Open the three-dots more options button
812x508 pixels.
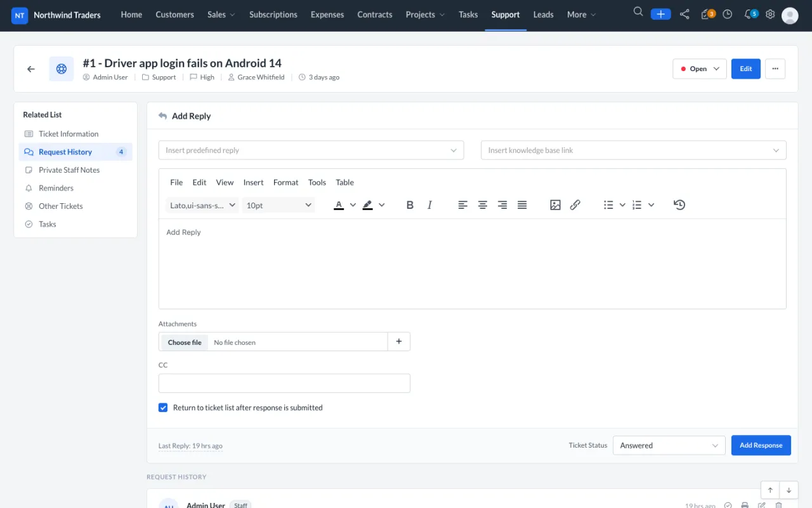[775, 69]
